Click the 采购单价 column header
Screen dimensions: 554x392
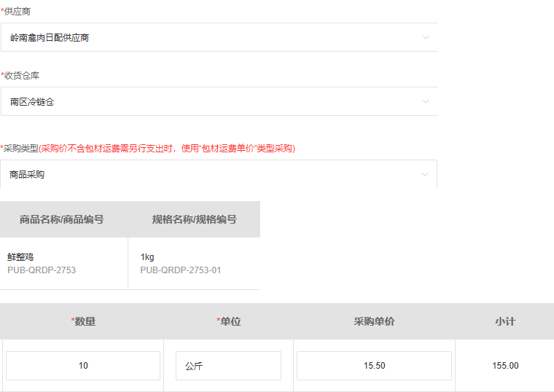point(374,321)
